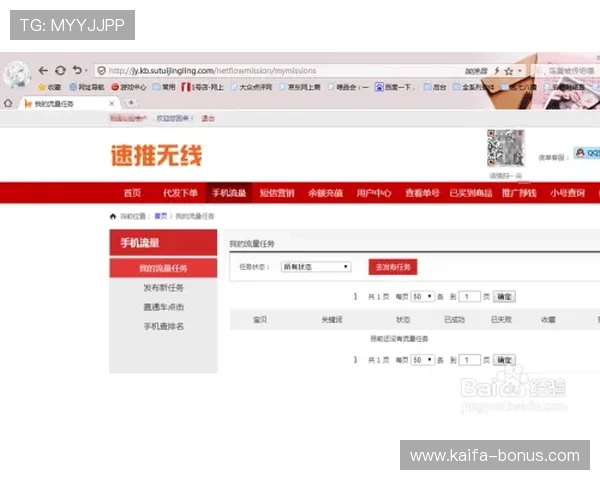
Task: Click 确定 in the pagination above the table
Action: click(504, 297)
